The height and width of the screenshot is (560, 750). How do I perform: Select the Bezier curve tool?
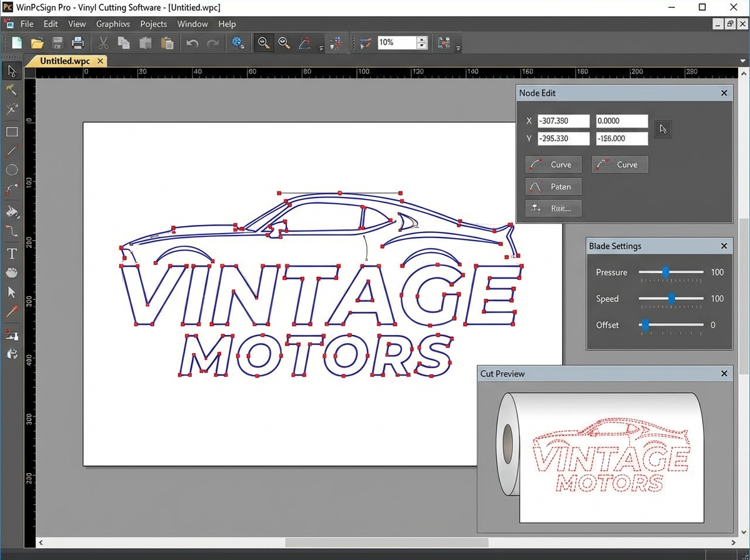(11, 189)
